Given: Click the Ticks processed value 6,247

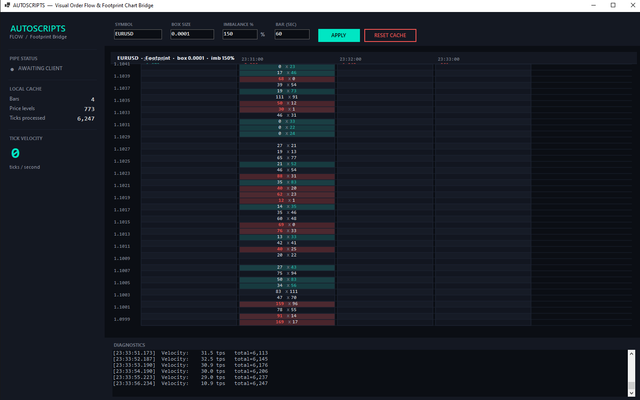Looking at the screenshot, I should tap(86, 118).
